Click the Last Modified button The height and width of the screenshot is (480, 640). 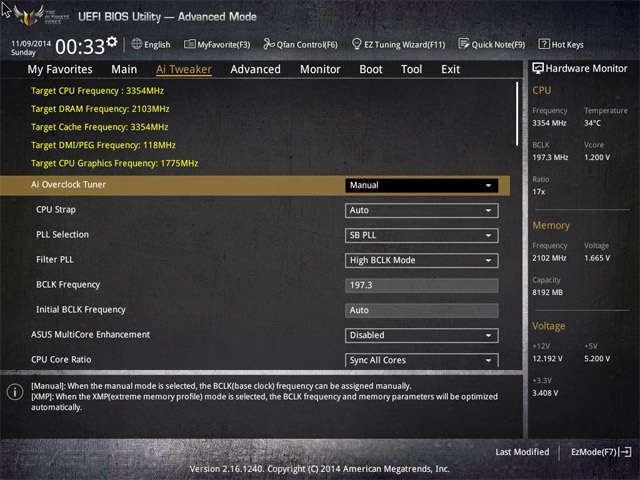coord(522,452)
